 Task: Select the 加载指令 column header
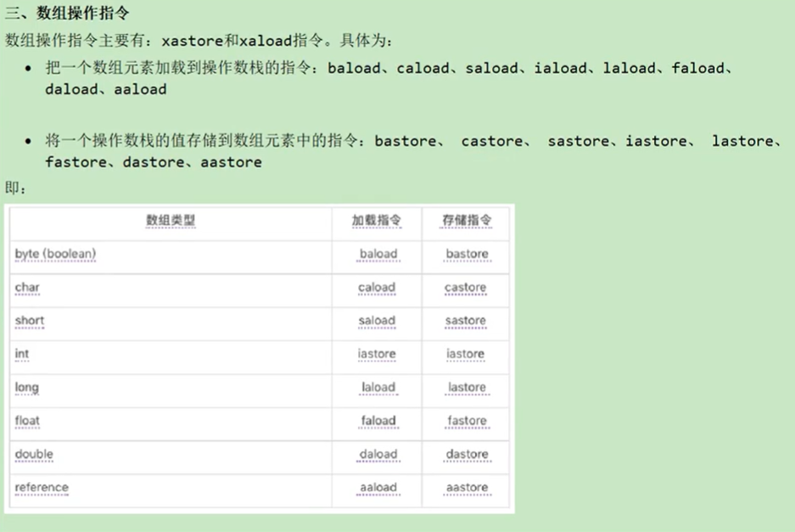[x=377, y=221]
